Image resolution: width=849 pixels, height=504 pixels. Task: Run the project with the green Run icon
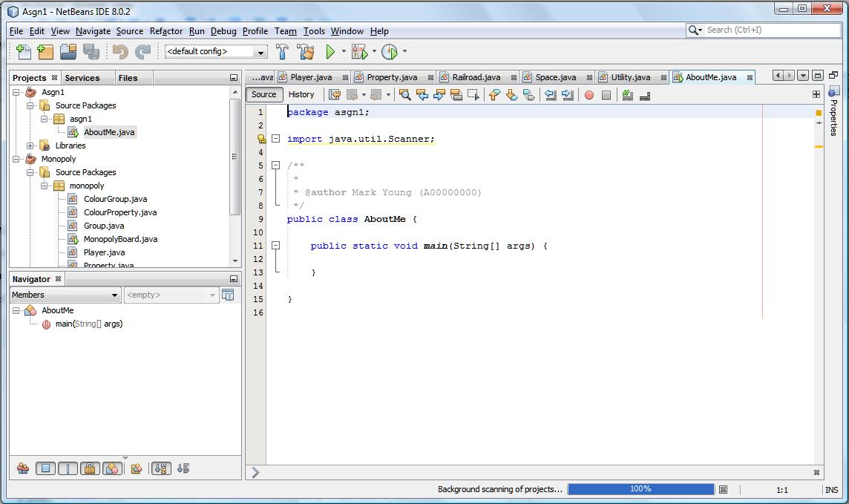coord(331,51)
